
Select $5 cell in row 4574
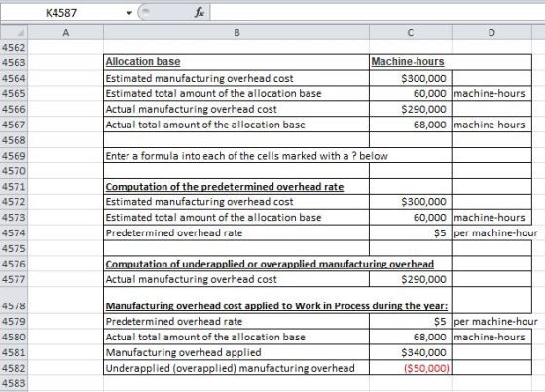click(x=411, y=232)
